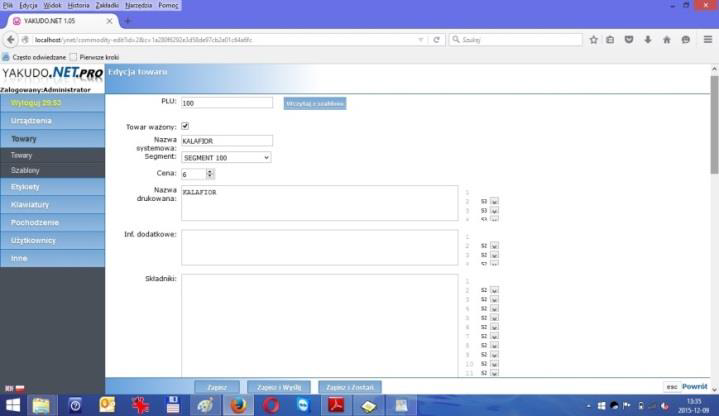Open File Explorer from the taskbar
The height and width of the screenshot is (416, 719).
[41, 405]
